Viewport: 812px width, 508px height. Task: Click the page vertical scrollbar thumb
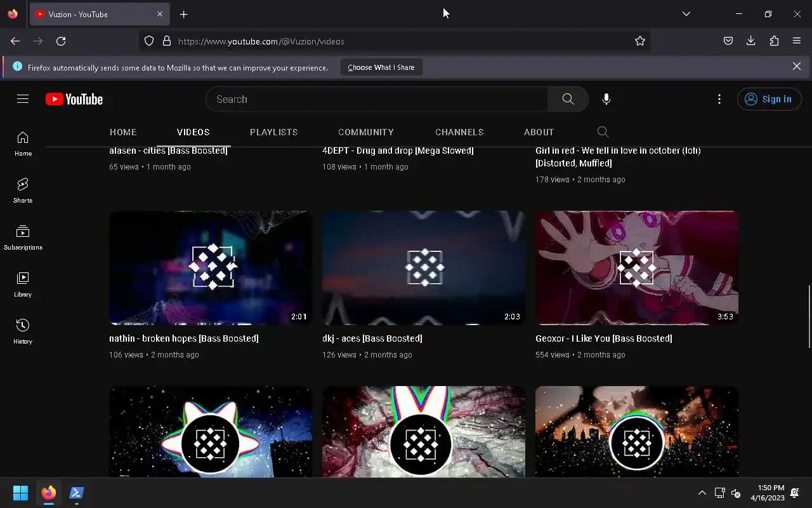[809, 316]
